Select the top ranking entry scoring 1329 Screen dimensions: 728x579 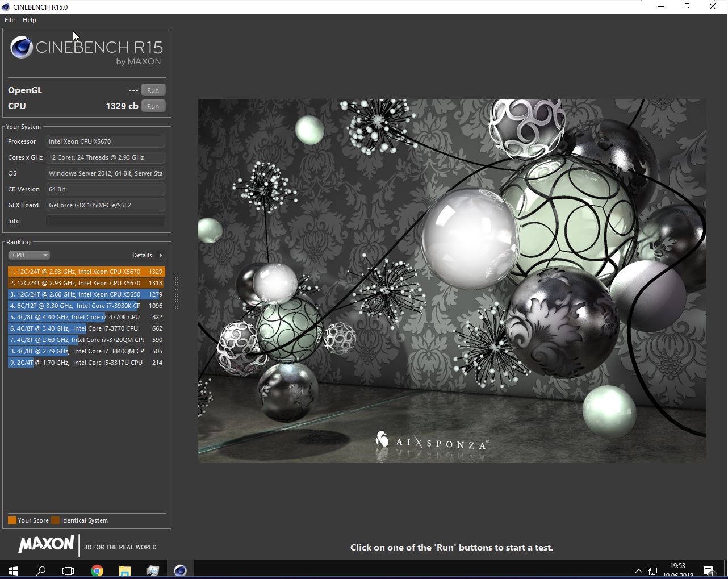coord(86,272)
